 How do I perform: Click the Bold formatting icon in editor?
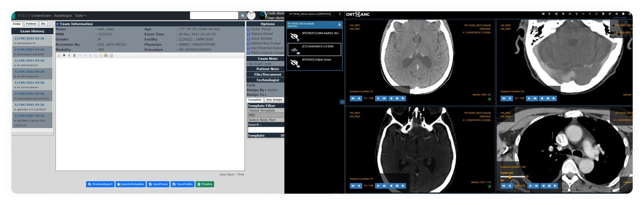point(64,55)
